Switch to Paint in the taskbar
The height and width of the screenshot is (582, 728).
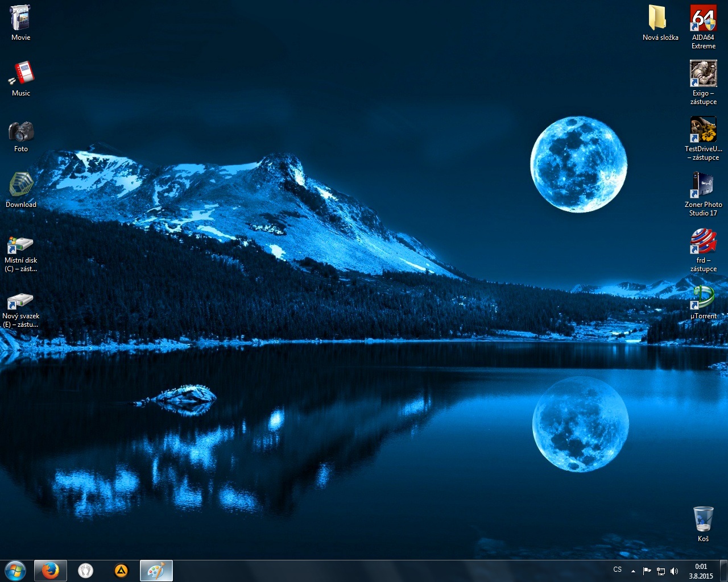point(156,571)
